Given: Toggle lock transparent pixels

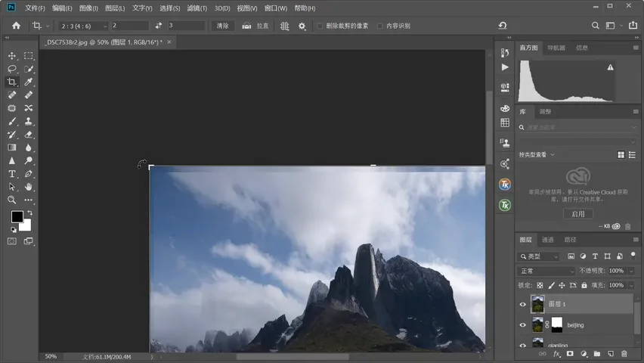Looking at the screenshot, I should pyautogui.click(x=540, y=285).
